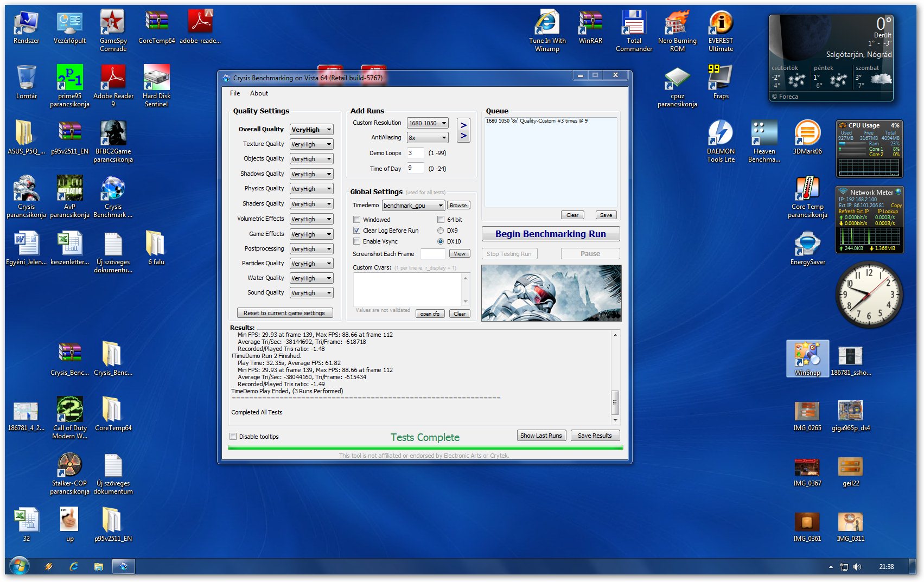Click the open cfg button
Image resolution: width=924 pixels, height=582 pixels.
coord(430,314)
